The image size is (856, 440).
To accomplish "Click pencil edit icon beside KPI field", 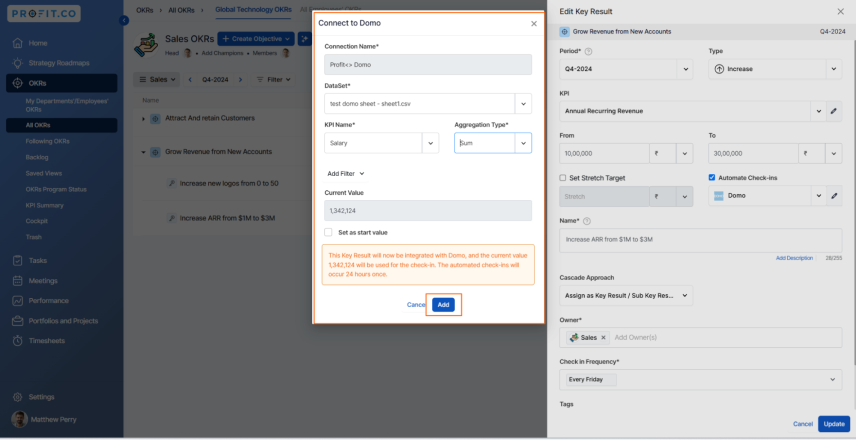I will coord(834,111).
